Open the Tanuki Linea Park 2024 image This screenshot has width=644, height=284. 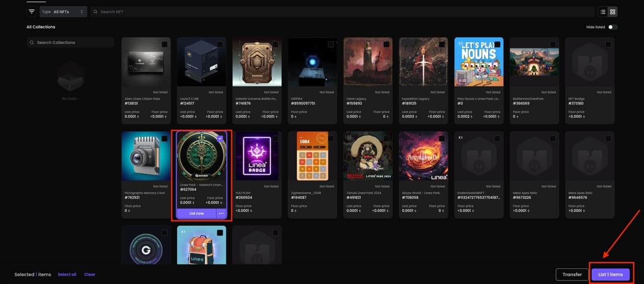[x=368, y=156]
